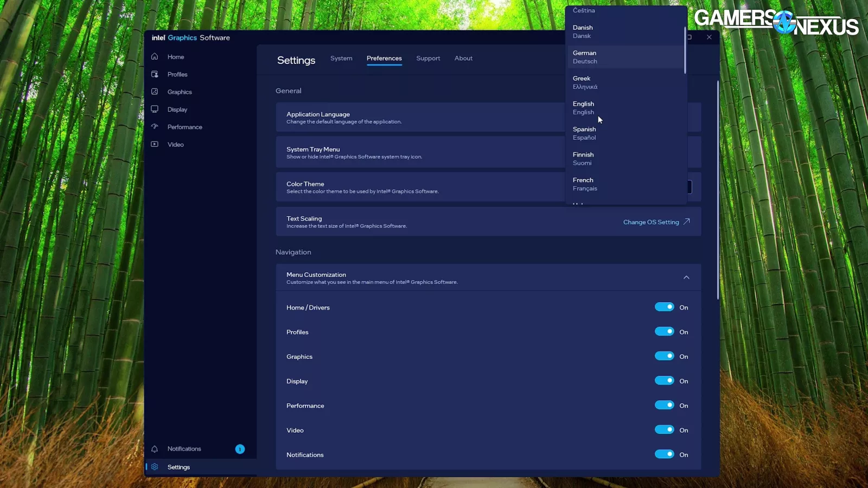Select the Settings gear icon
868x488 pixels.
coord(154,466)
